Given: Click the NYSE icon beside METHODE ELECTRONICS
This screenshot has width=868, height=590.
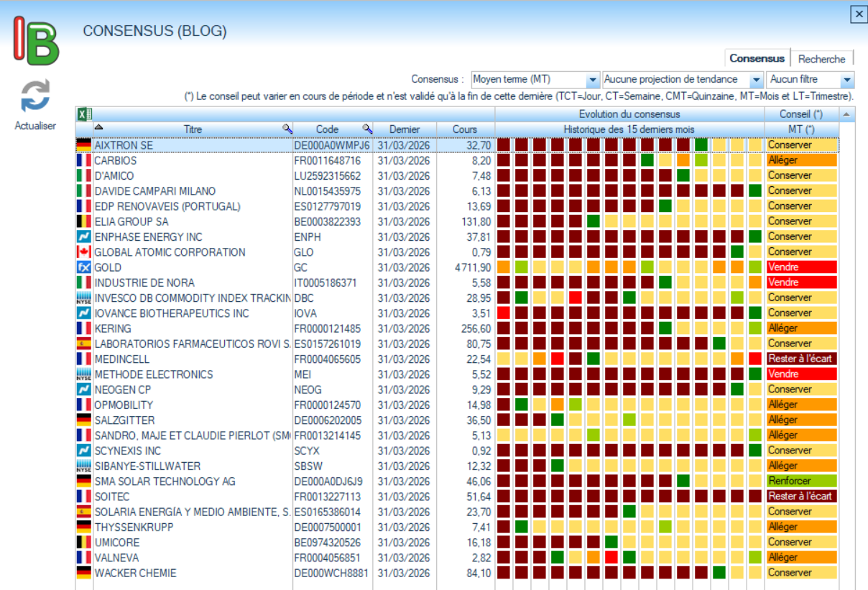Looking at the screenshot, I should (x=84, y=374).
